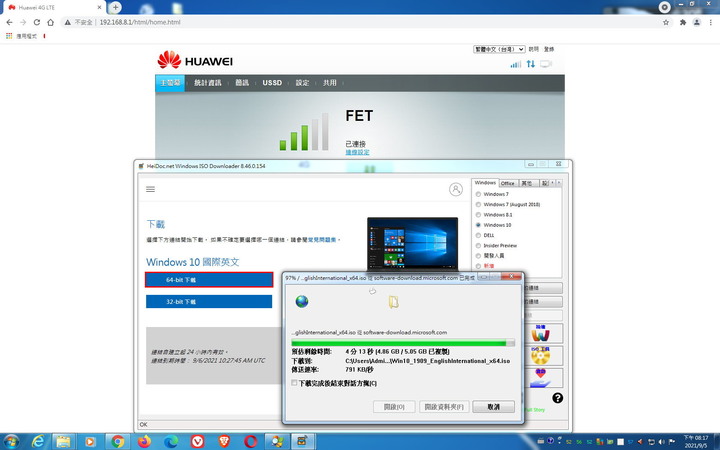
Task: Go back in browser history
Action: pos(9,22)
